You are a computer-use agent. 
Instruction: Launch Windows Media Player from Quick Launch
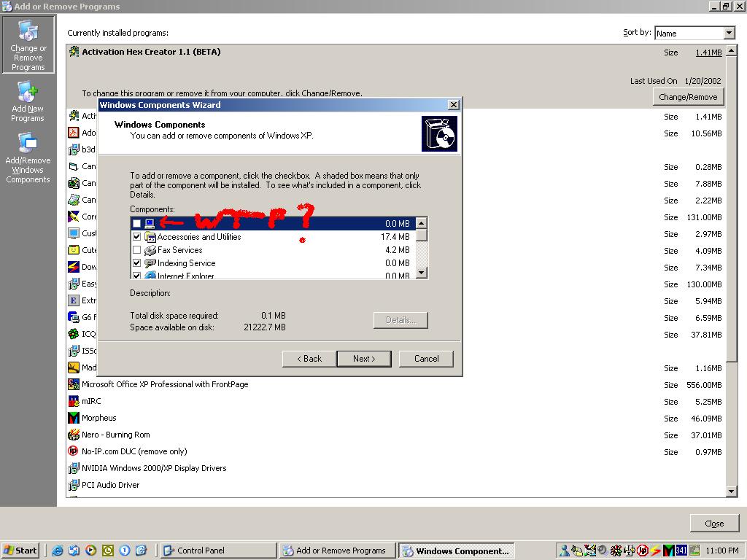90,551
